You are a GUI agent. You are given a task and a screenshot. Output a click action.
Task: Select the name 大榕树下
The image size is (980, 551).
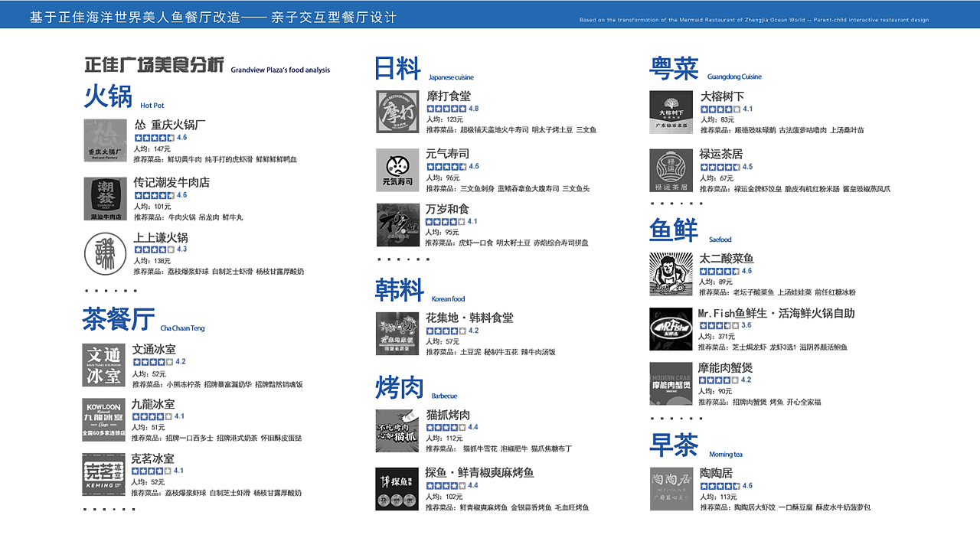722,96
